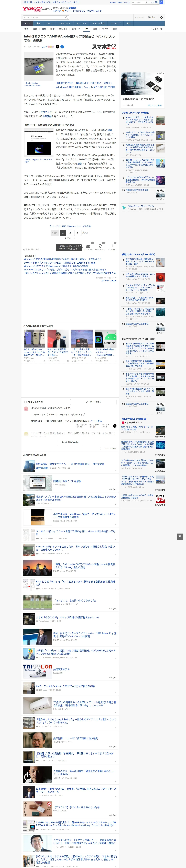Select トップ tab in main navigation
Image resolution: width=186 pixels, height=868 pixels.
27,23
